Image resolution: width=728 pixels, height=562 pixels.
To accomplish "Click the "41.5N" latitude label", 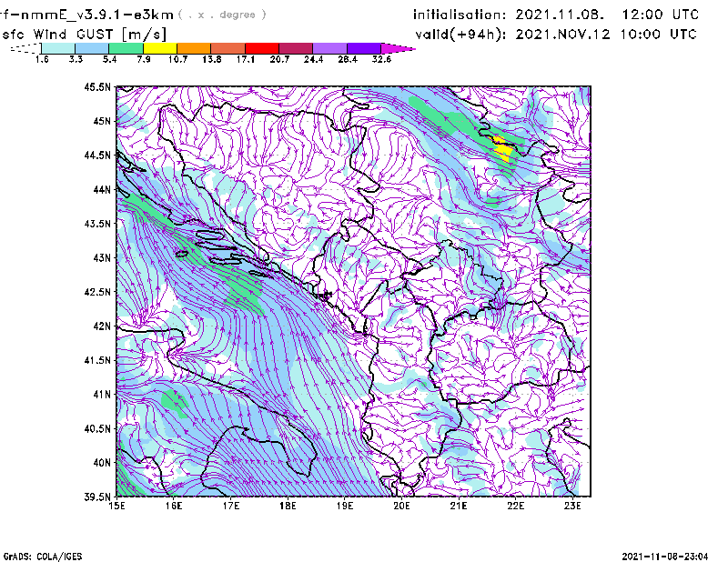I will coord(97,360).
